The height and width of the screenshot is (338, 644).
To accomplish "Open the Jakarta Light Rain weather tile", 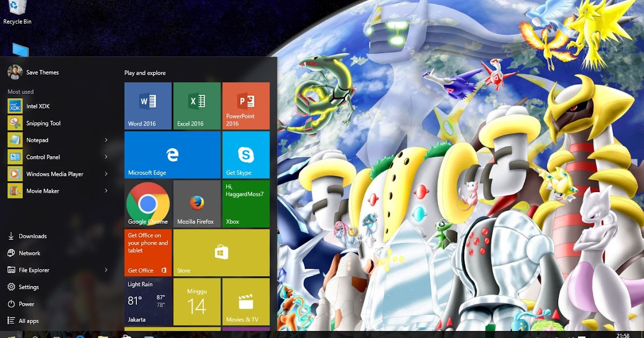I will (x=148, y=302).
